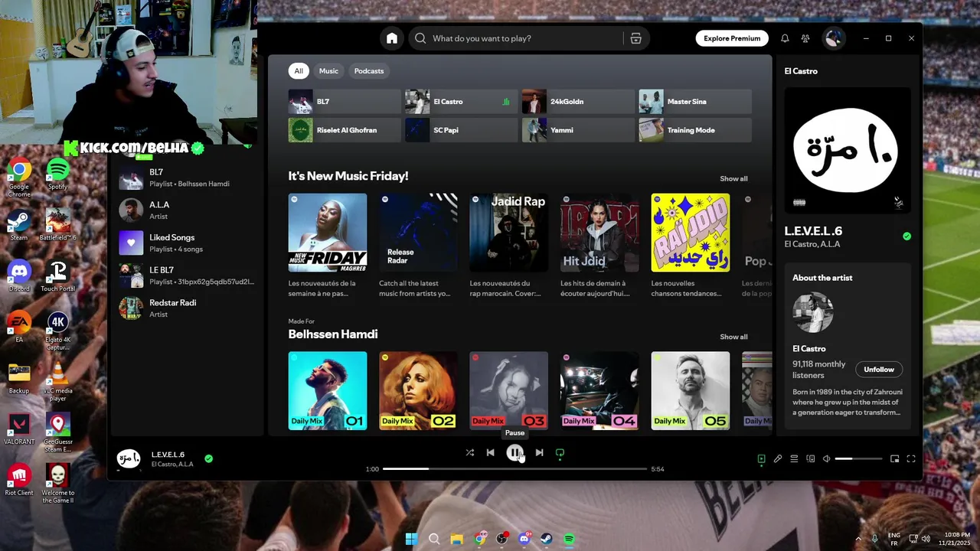The height and width of the screenshot is (551, 980).
Task: Toggle the green repeat button
Action: 560,452
